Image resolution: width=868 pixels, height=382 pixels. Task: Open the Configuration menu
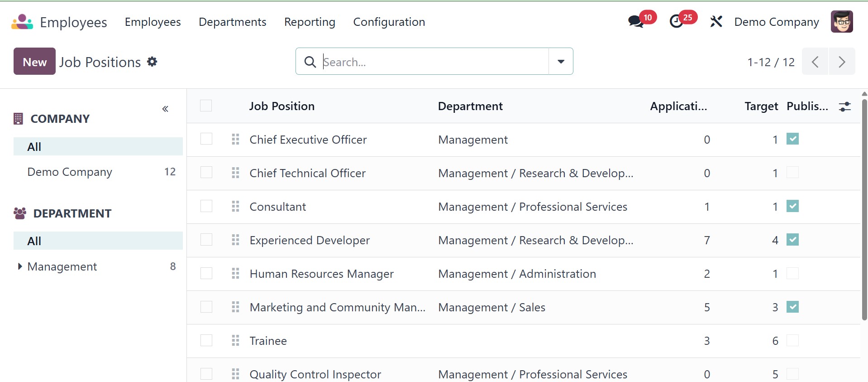pyautogui.click(x=389, y=22)
